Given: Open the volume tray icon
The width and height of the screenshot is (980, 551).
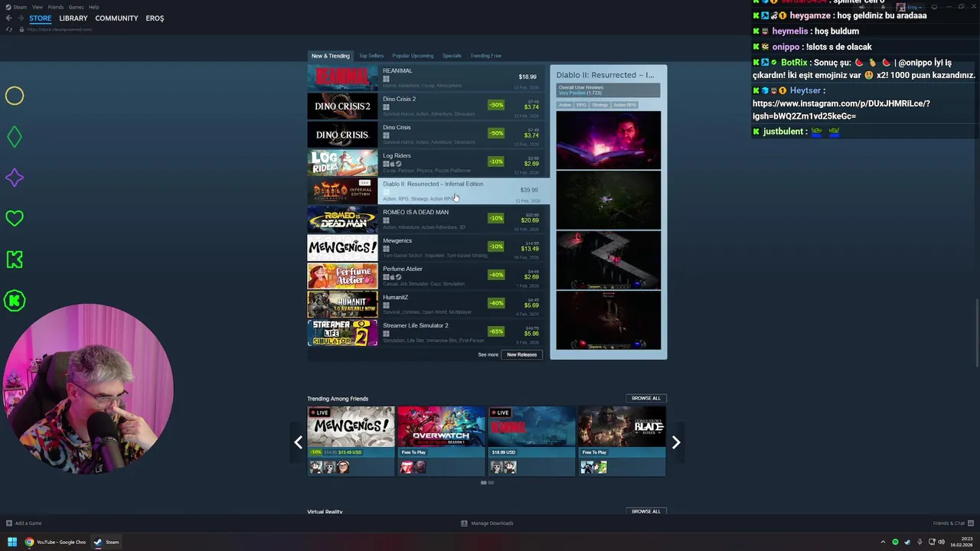Looking at the screenshot, I should (x=941, y=542).
